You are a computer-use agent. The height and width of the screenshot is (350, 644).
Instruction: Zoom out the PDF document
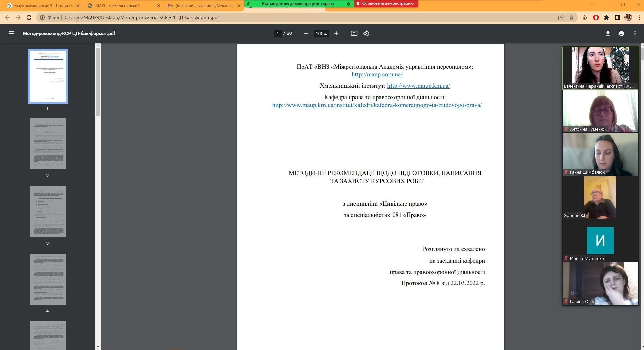point(306,33)
